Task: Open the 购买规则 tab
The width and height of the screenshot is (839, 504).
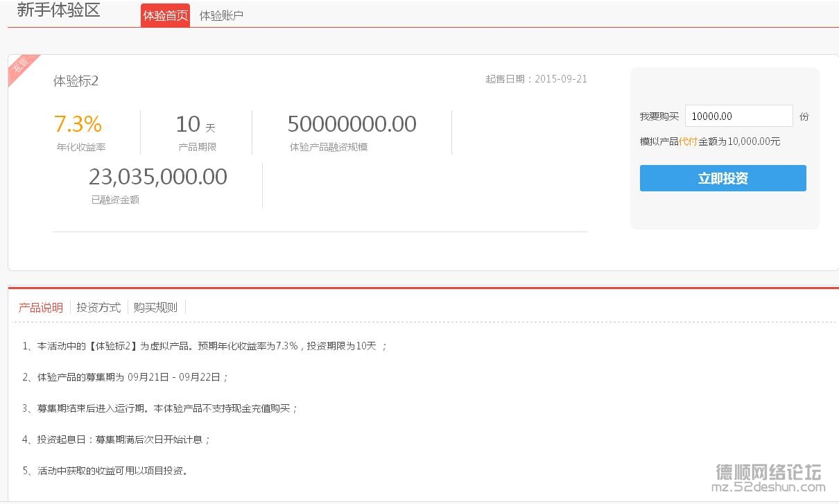Action: click(x=155, y=307)
